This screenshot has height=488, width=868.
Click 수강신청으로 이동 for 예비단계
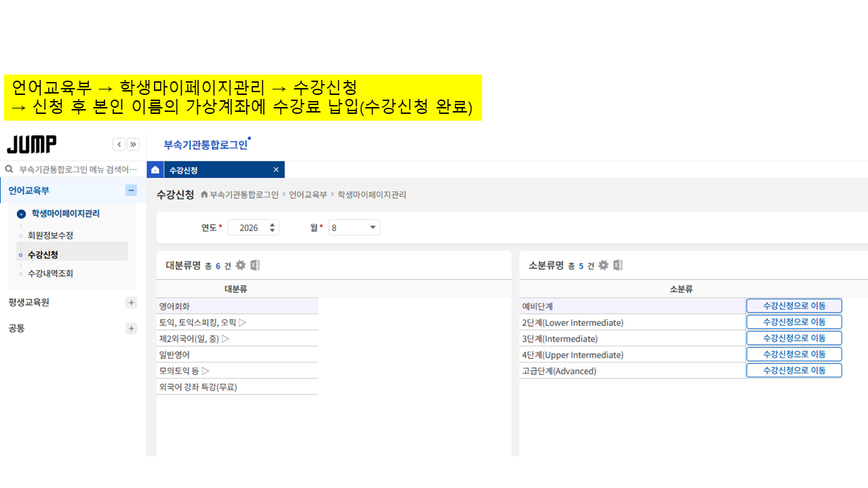coord(794,306)
